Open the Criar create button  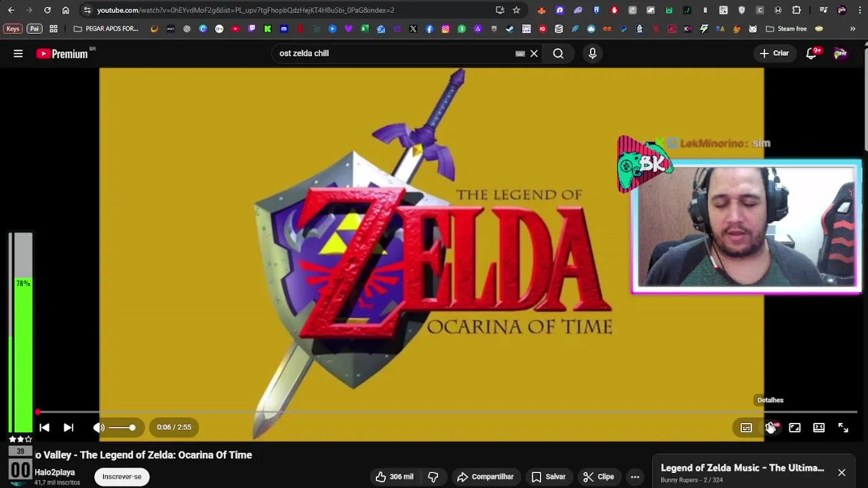pyautogui.click(x=774, y=54)
